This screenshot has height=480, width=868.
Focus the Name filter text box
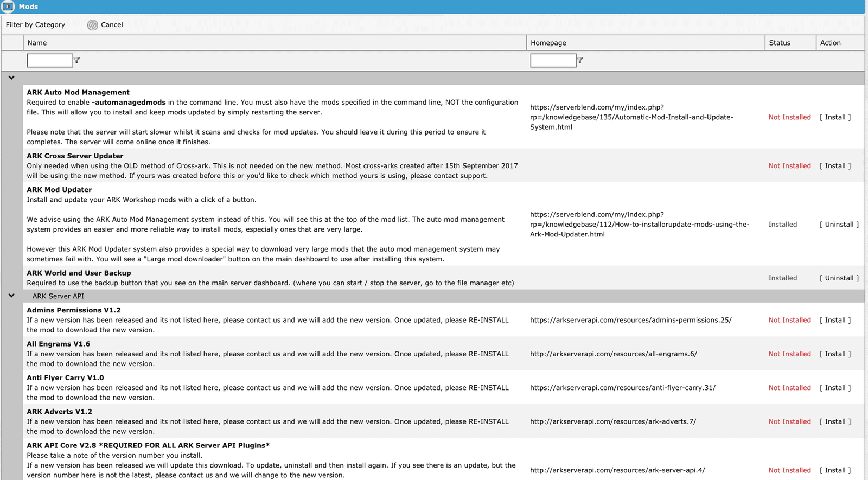click(x=50, y=60)
